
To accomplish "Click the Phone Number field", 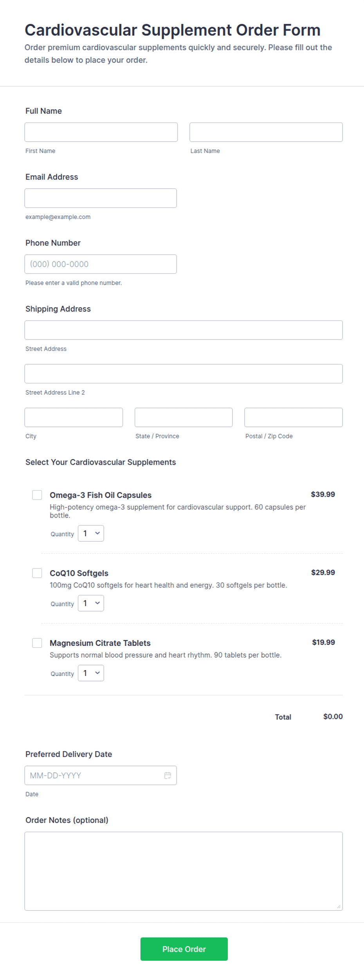I will click(x=101, y=264).
